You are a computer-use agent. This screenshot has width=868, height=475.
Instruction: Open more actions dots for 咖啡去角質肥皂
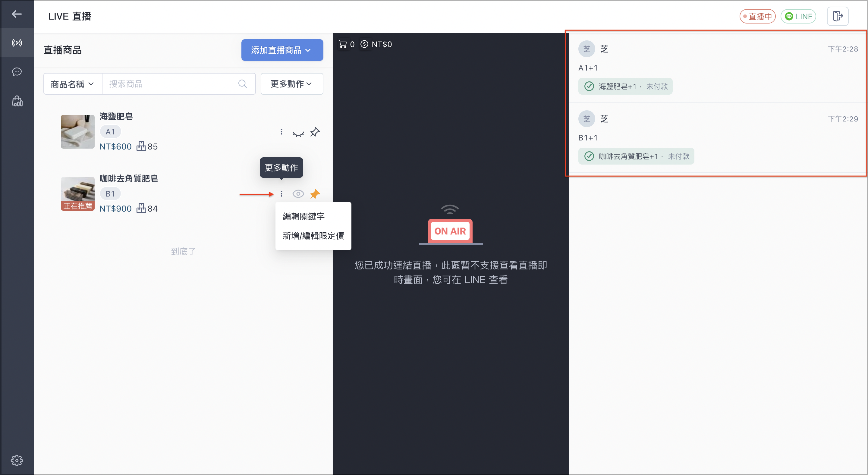coord(281,194)
